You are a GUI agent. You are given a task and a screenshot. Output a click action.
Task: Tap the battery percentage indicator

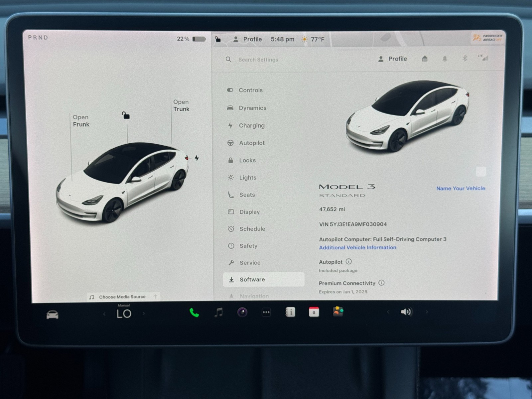pos(191,39)
